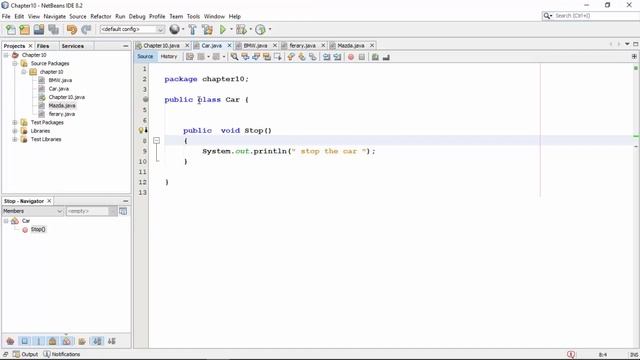Expand the Libraries node

click(15, 131)
